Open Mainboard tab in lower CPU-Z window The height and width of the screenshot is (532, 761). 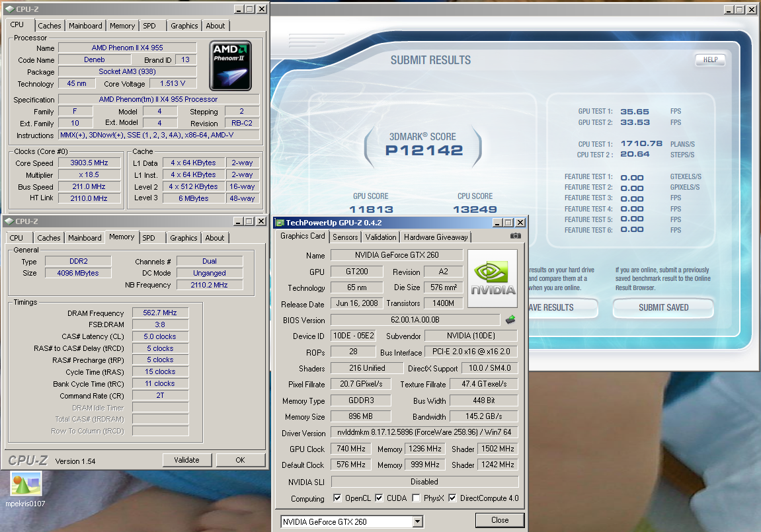point(85,238)
